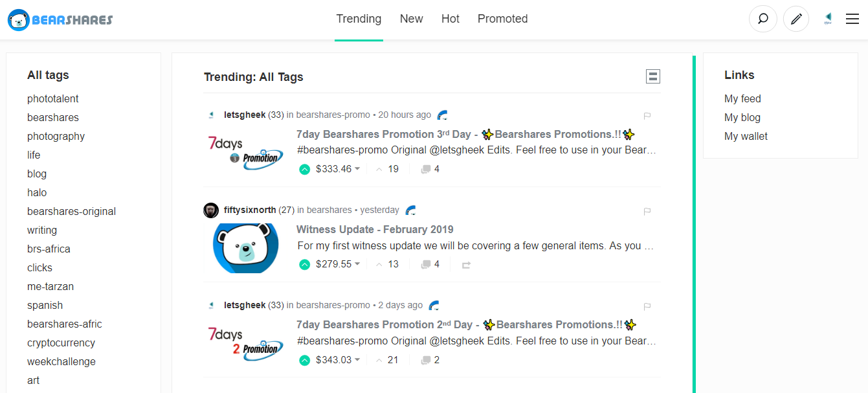Go to My wallet
The image size is (868, 393).
pos(746,136)
